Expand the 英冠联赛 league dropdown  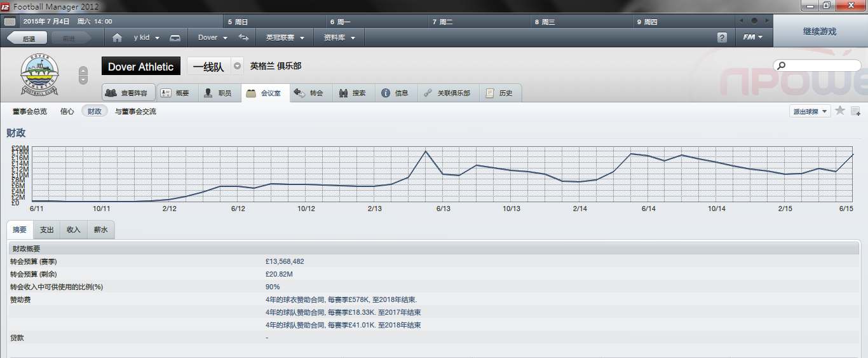tap(285, 38)
